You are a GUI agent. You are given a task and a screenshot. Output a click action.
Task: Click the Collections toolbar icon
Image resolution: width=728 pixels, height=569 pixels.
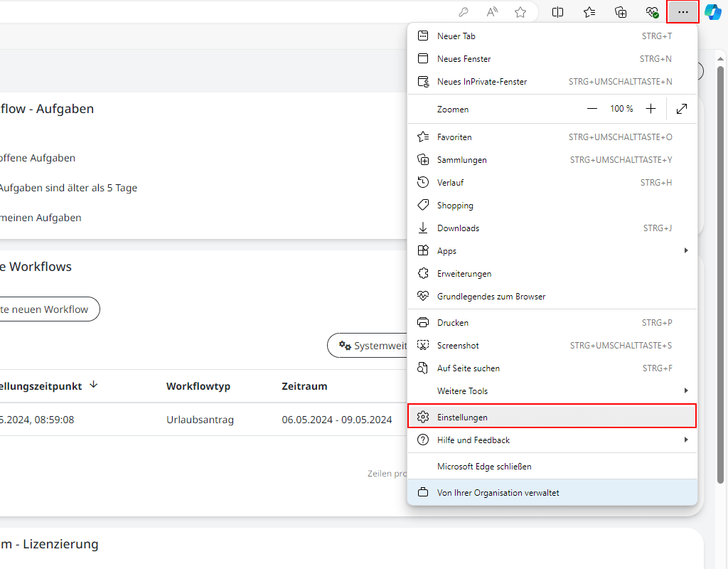[x=621, y=12]
